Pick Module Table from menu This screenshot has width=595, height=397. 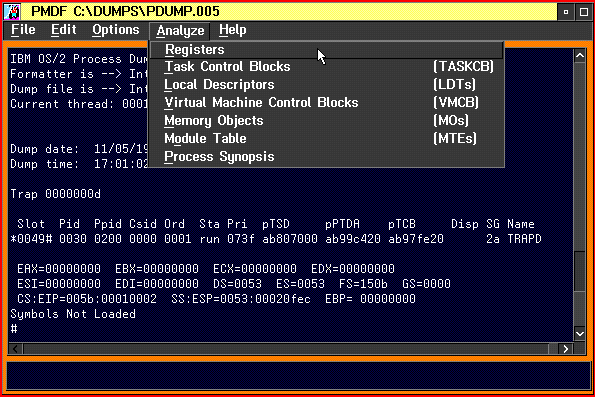click(x=327, y=139)
